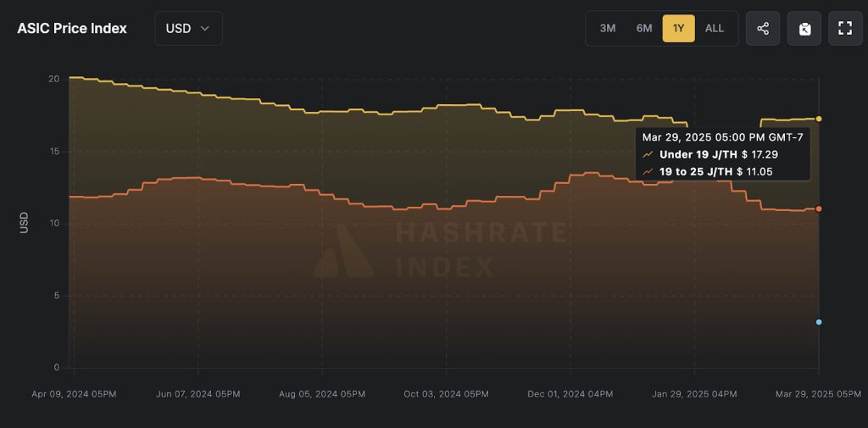Click the clipboard copy icon
This screenshot has height=428, width=868.
pos(804,28)
